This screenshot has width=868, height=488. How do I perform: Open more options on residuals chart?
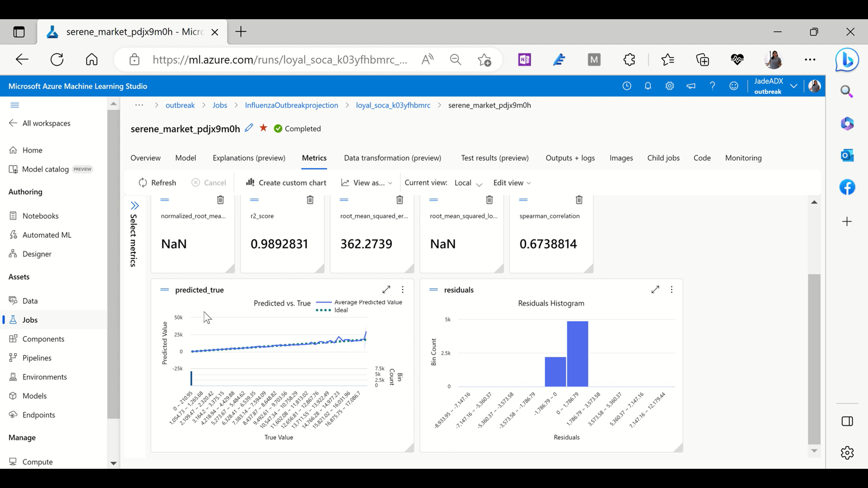(x=672, y=290)
